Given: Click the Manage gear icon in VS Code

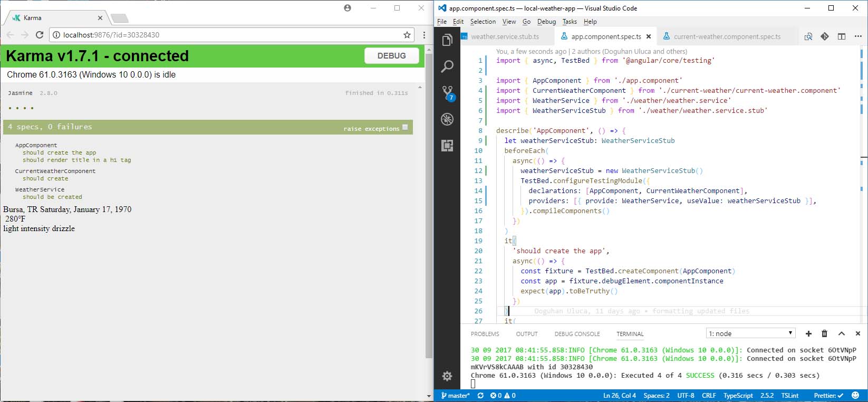Looking at the screenshot, I should [447, 376].
